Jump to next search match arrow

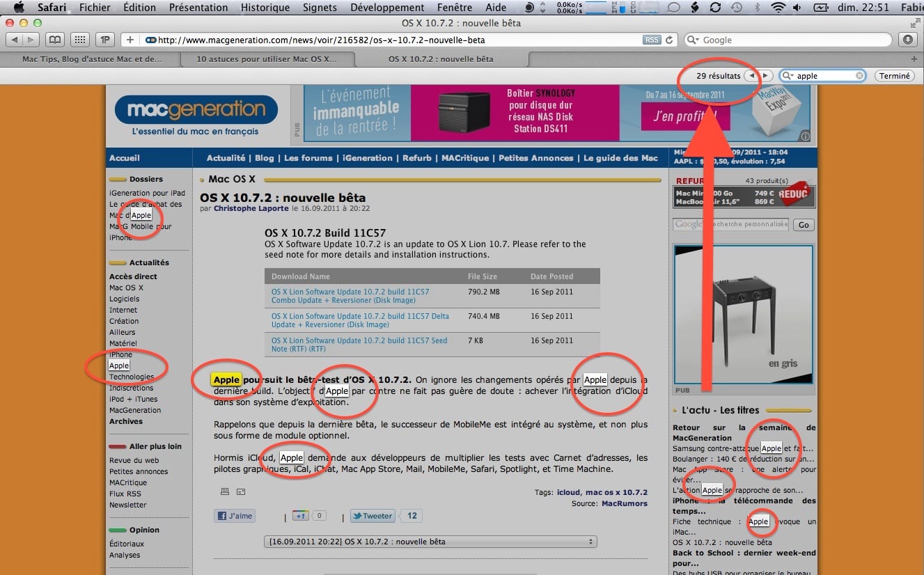[x=766, y=76]
